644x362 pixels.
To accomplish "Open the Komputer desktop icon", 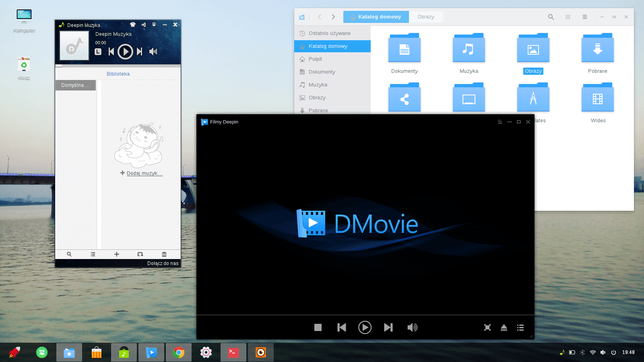I will point(24,16).
